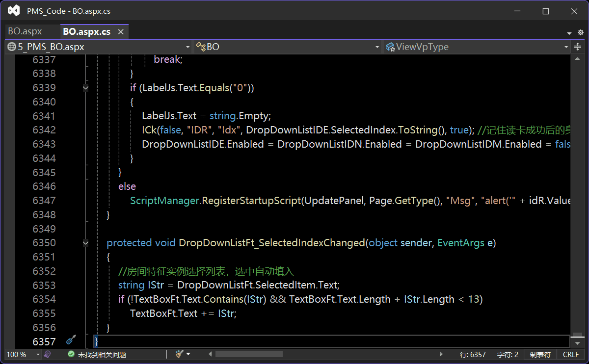Viewport: 589px width, 364px height.
Task: Show the open documents list dropdown arrow
Action: (569, 33)
